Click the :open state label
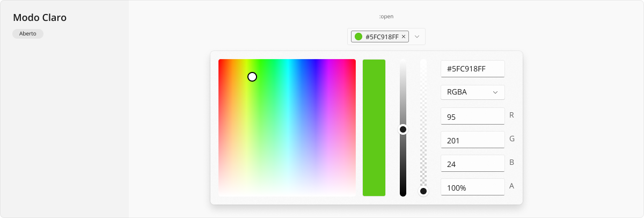The image size is (644, 218). pos(386,17)
